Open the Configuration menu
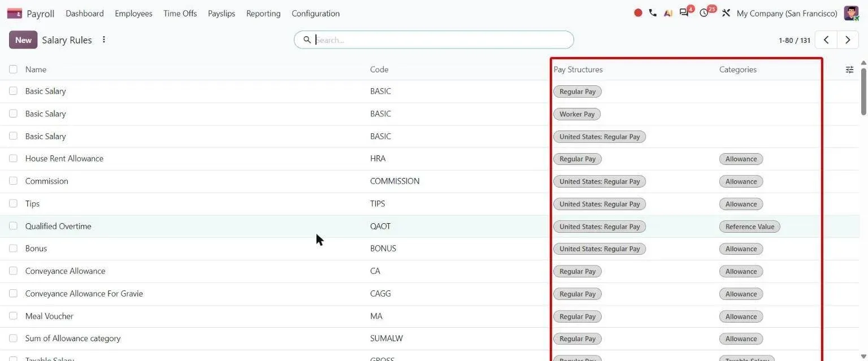Viewport: 868px width, 361px height. pyautogui.click(x=316, y=14)
